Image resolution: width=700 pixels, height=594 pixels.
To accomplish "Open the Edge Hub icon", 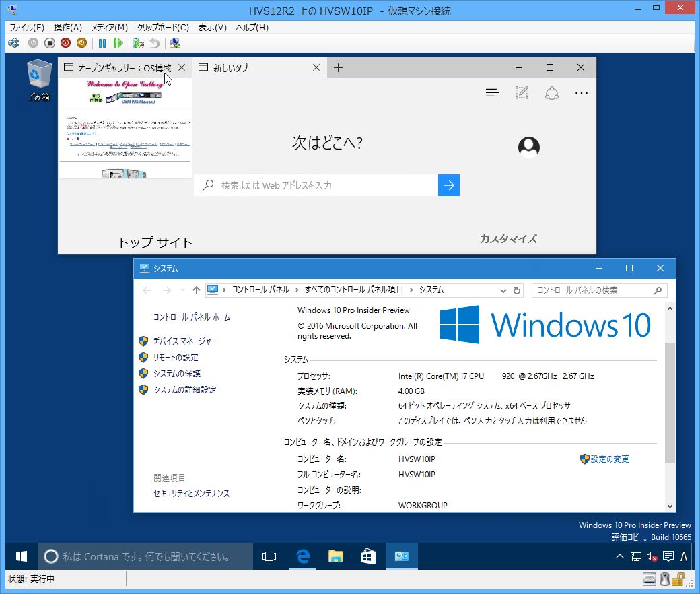I will [493, 93].
